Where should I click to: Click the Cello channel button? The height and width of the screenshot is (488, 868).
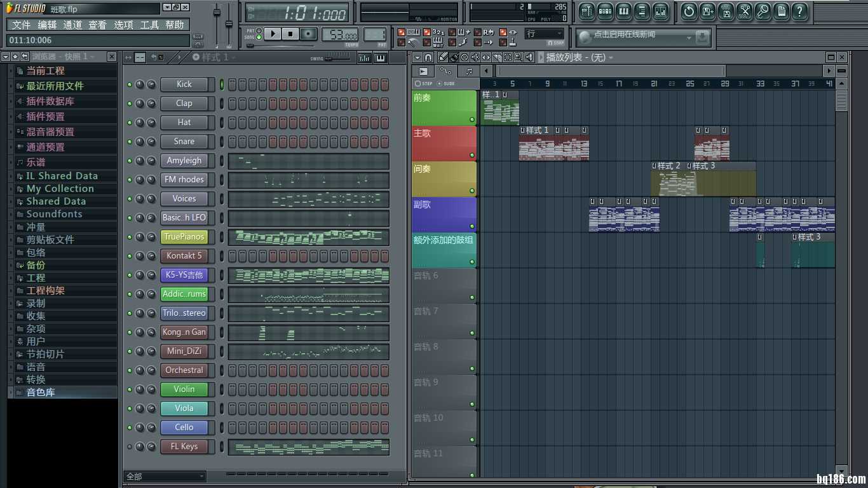click(184, 428)
